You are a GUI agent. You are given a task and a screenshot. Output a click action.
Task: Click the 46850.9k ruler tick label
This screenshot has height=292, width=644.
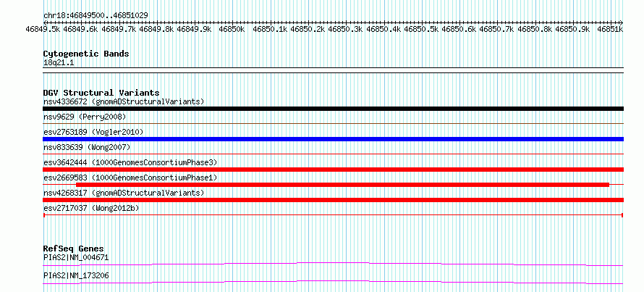(572, 29)
